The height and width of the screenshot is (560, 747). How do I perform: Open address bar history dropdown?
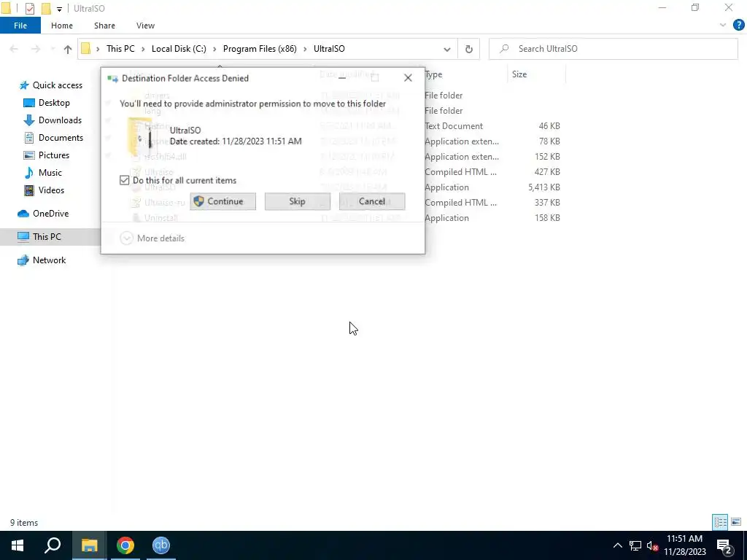click(447, 49)
